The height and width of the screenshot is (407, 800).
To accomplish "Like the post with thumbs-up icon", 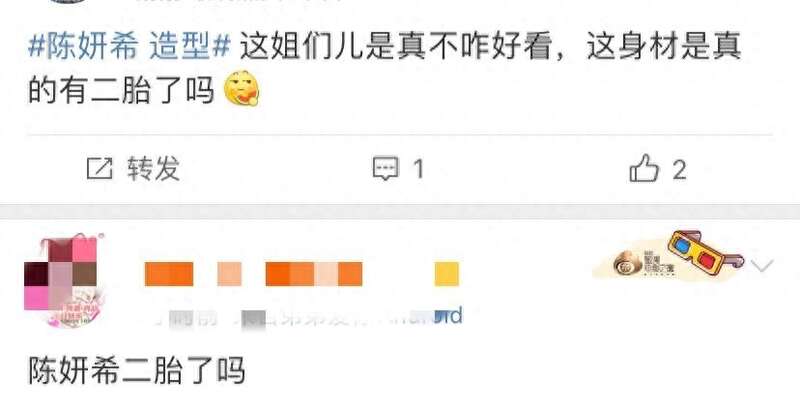I will [644, 168].
